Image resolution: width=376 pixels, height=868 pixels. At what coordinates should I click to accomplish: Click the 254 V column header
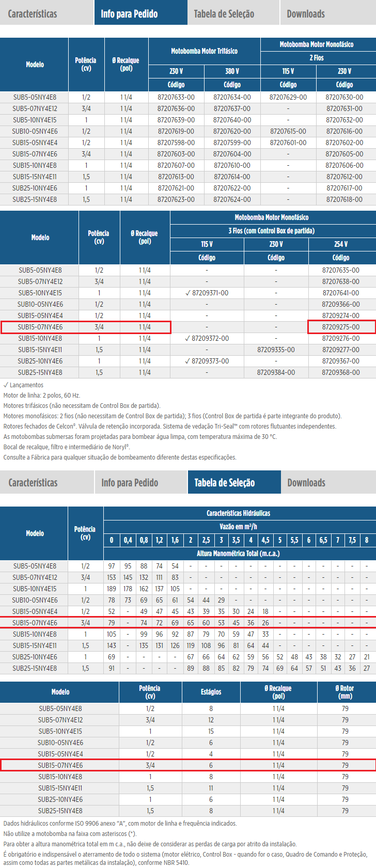click(x=341, y=244)
